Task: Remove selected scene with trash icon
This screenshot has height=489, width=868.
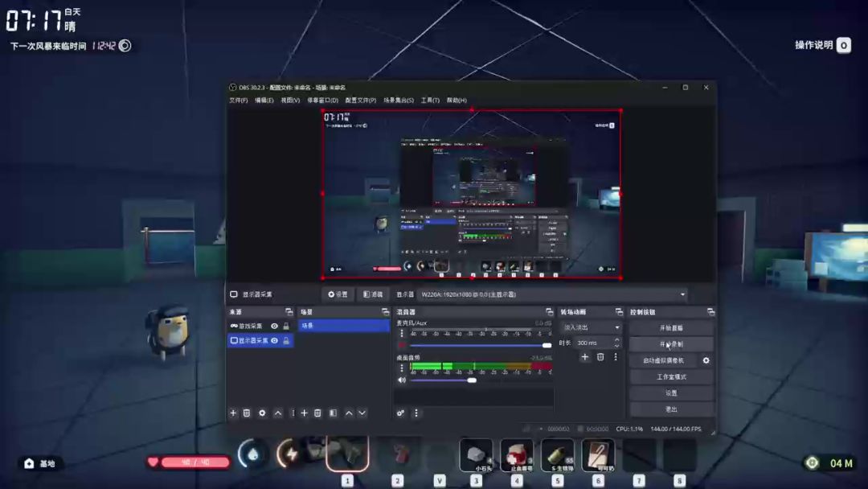Action: [x=317, y=413]
